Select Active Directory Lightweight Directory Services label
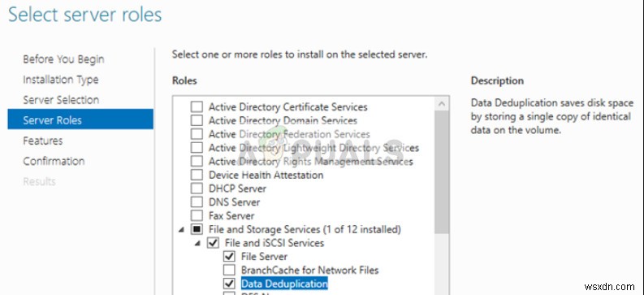Image resolution: width=644 pixels, height=295 pixels. [x=313, y=148]
